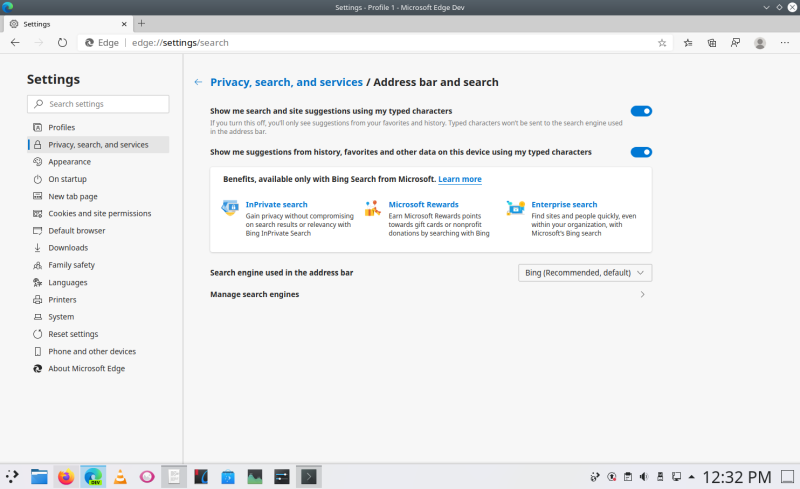Screen dimensions: 800x489
Task: Select Privacy, search, and services in sidebar
Action: pos(98,145)
